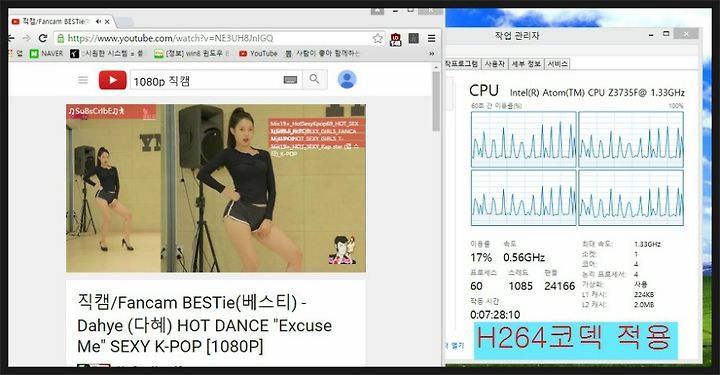Show more bookmarks via double chevron

[432, 54]
